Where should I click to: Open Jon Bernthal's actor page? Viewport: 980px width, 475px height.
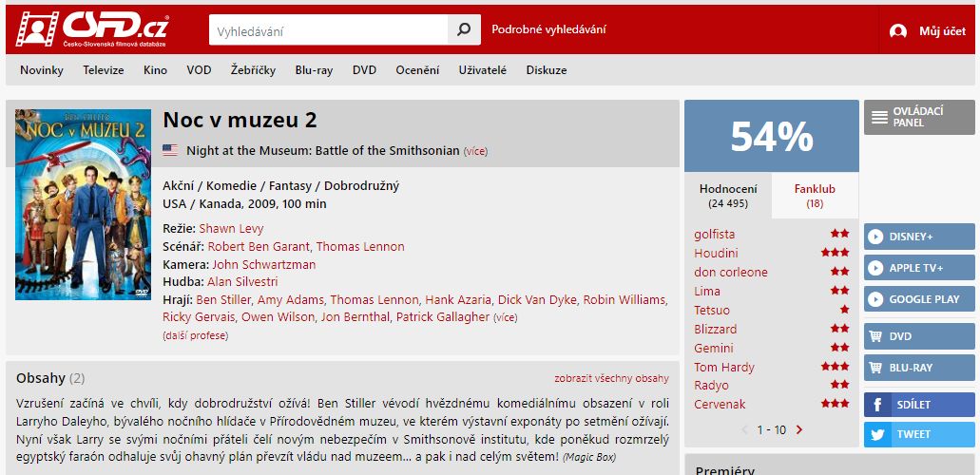[355, 317]
